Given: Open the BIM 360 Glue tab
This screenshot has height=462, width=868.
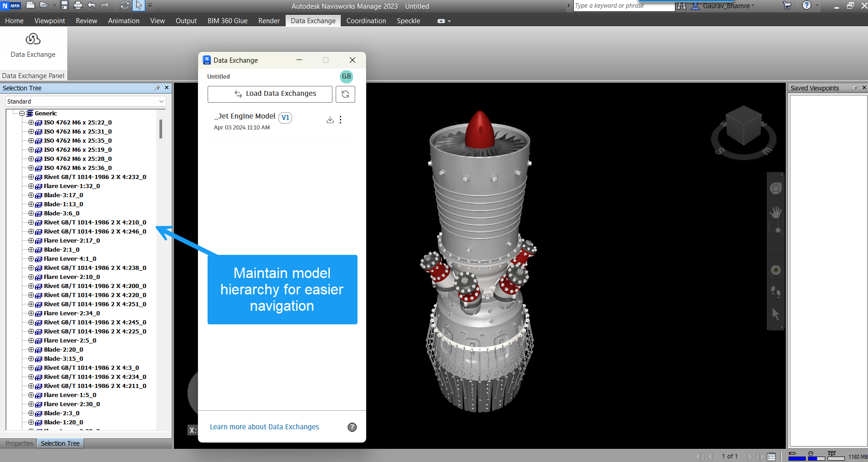Looking at the screenshot, I should click(228, 21).
